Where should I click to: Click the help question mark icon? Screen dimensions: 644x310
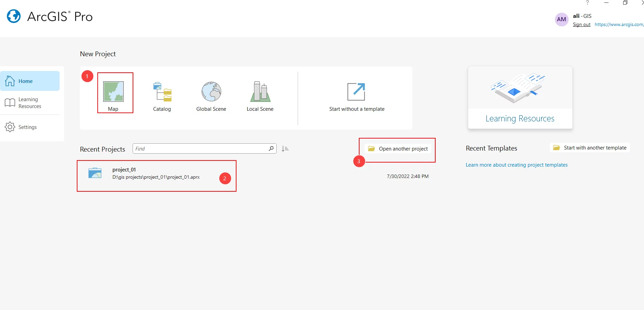coord(587,3)
